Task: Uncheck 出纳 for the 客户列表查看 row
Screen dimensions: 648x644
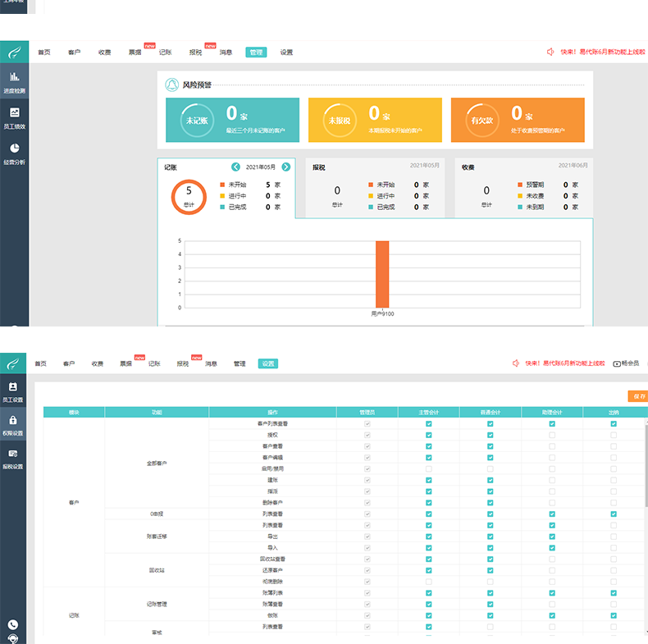Action: (614, 423)
